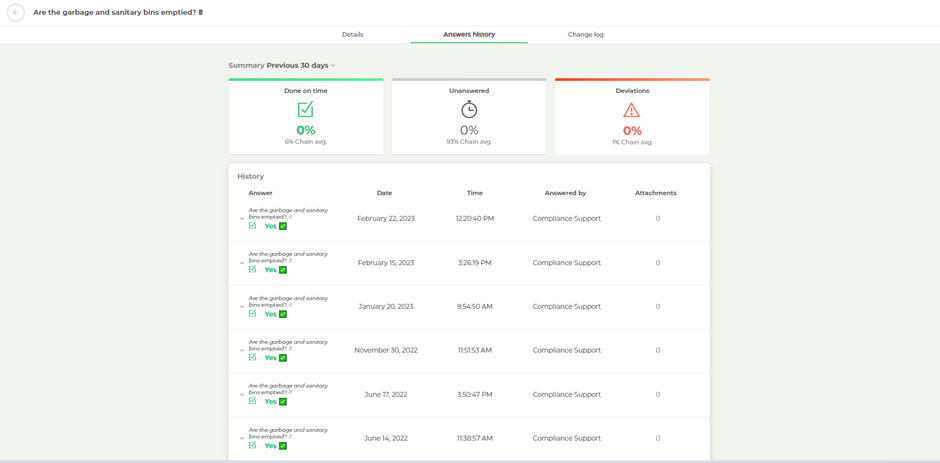Click the Deviations warning triangle icon
Screen dimensions: 940x463
[632, 110]
